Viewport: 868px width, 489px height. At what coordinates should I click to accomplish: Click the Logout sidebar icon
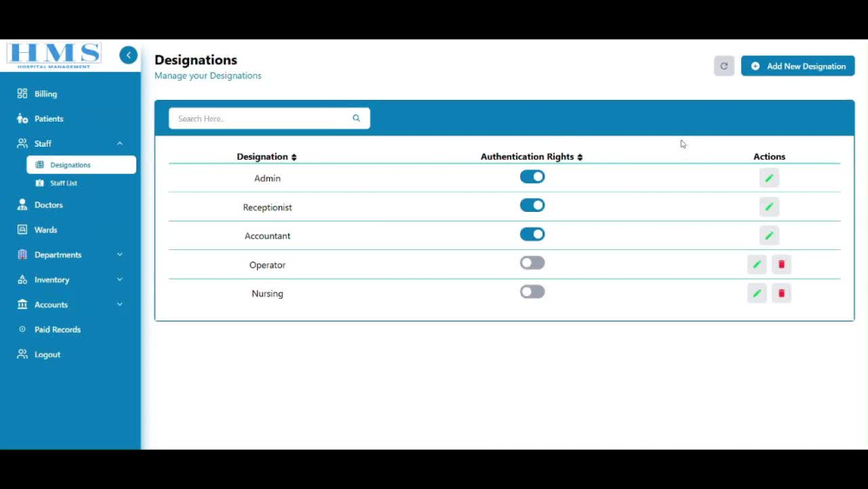[23, 354]
